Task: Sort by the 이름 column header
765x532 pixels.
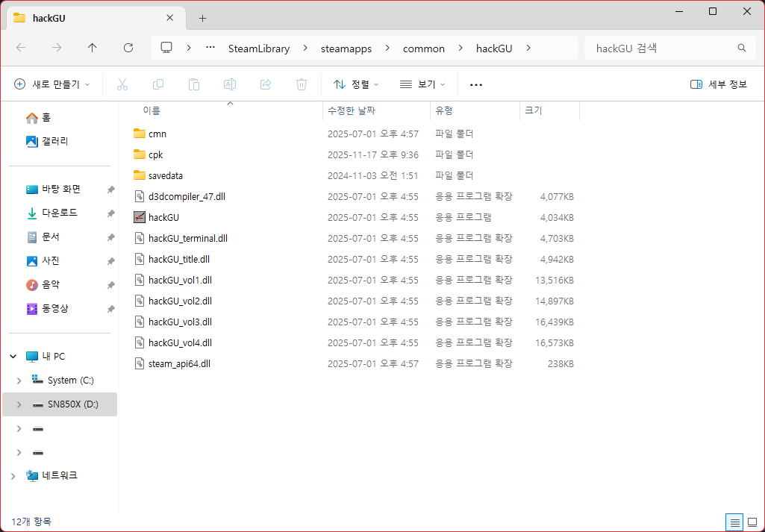Action: tap(229, 110)
